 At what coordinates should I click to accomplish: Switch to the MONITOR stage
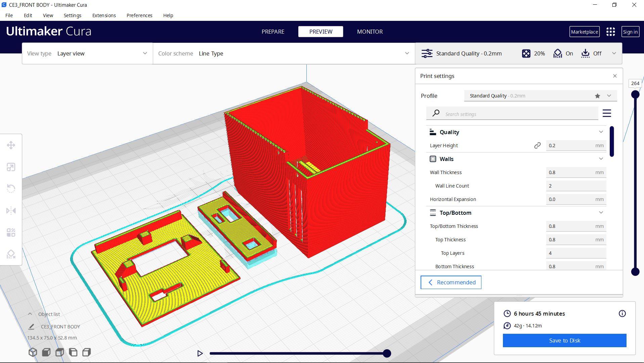click(370, 32)
